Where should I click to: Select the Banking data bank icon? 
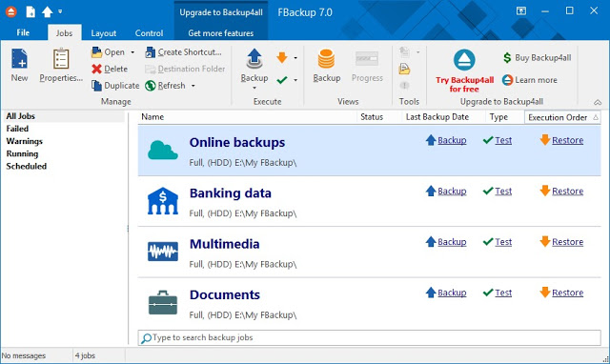[x=163, y=201]
